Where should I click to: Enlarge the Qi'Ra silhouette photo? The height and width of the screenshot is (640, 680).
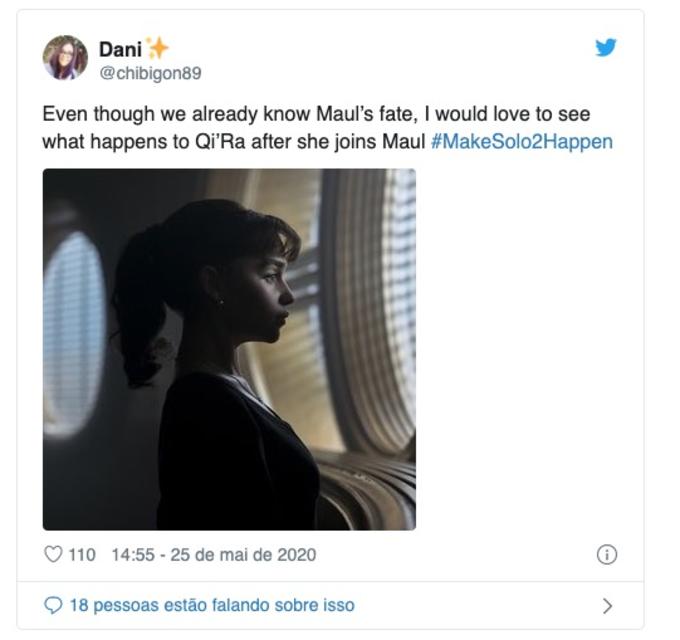(229, 349)
